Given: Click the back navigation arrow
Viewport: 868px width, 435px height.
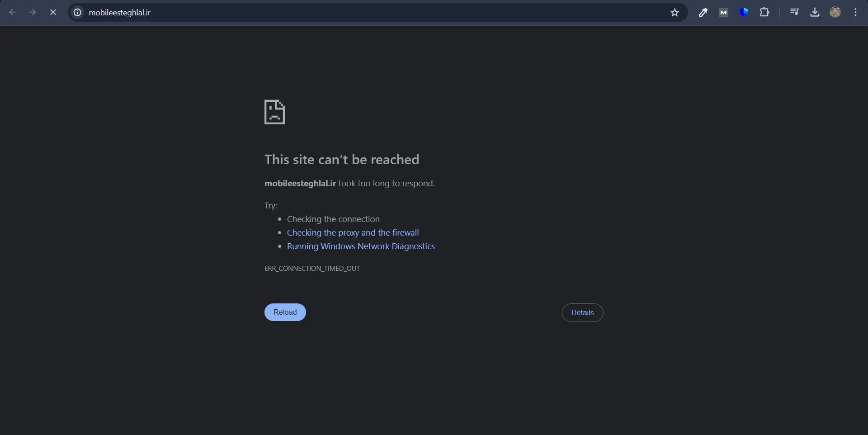Looking at the screenshot, I should (13, 13).
